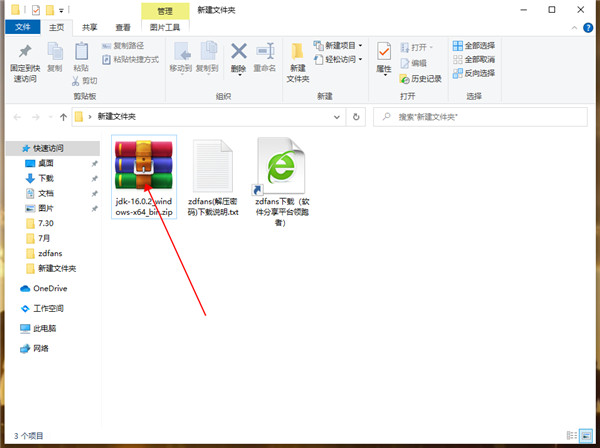Select the zdfans 下载说明.txt file
This screenshot has width=600, height=448.
pos(213,177)
